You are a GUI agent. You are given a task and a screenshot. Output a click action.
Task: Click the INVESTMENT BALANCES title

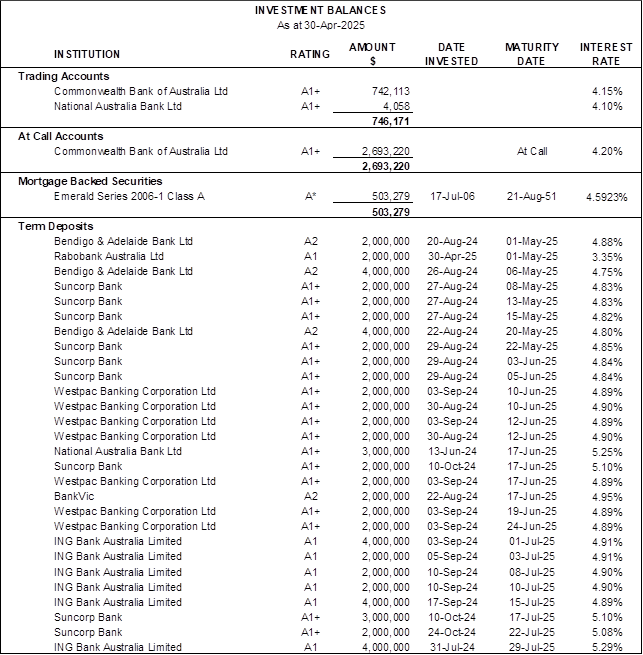point(320,10)
